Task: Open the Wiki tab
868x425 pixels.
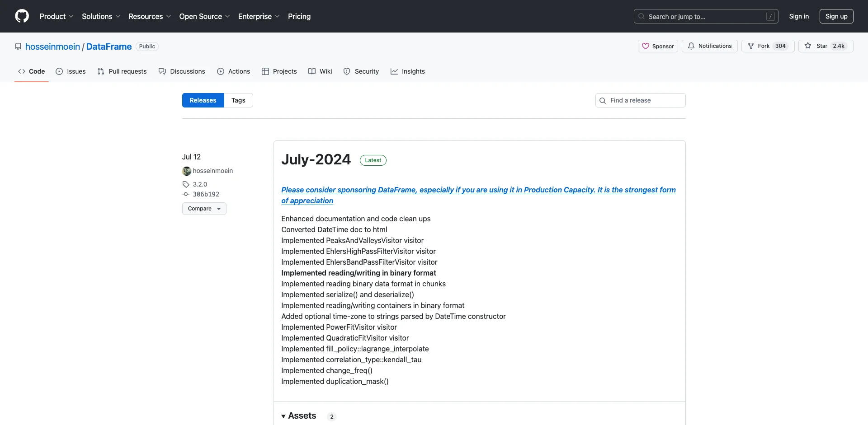Action: click(x=320, y=71)
